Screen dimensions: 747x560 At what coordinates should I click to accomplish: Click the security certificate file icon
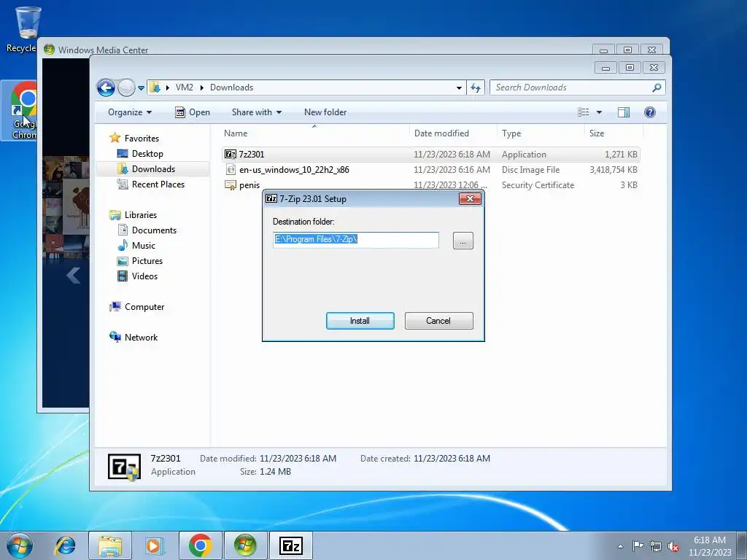(231, 185)
